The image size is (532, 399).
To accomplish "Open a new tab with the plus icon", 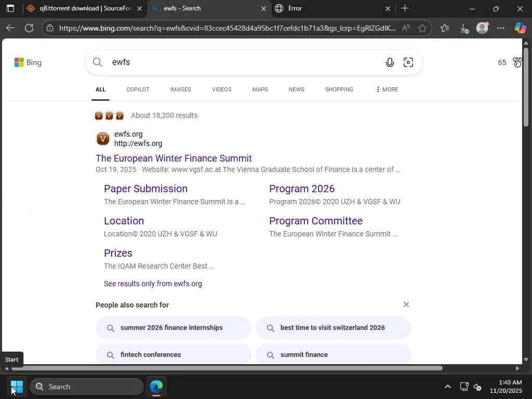I will (x=405, y=8).
